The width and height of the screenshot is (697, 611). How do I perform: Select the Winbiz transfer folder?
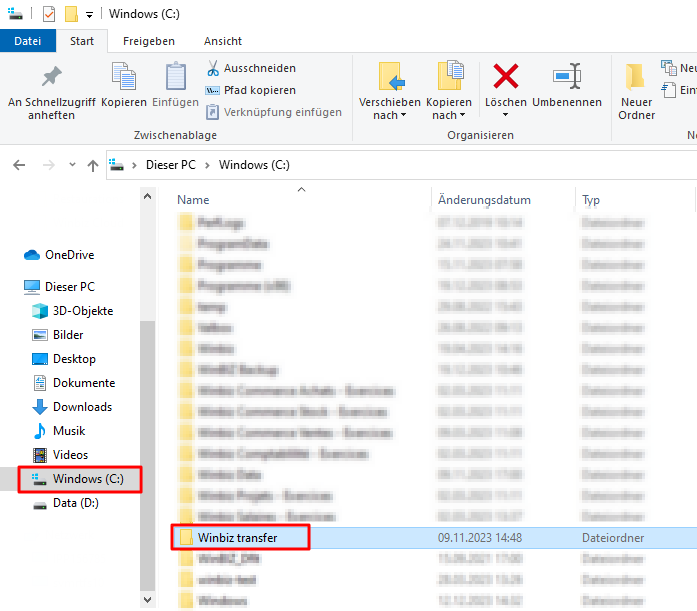pos(237,538)
